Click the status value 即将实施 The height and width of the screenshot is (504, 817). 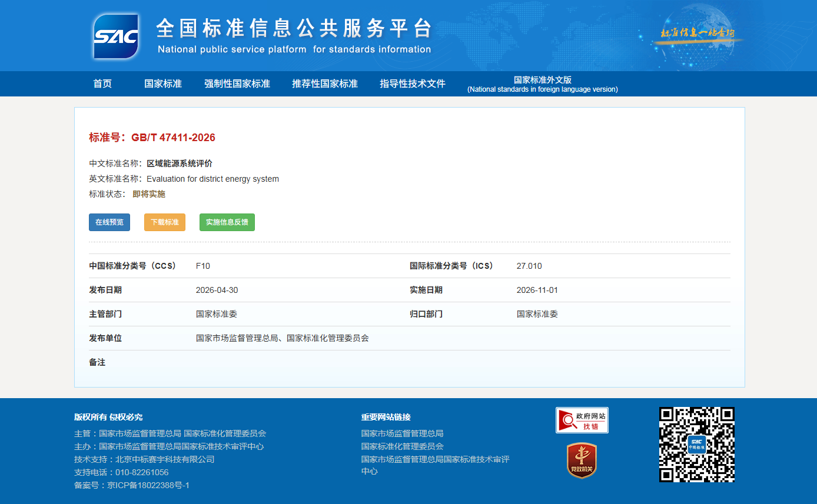[149, 194]
